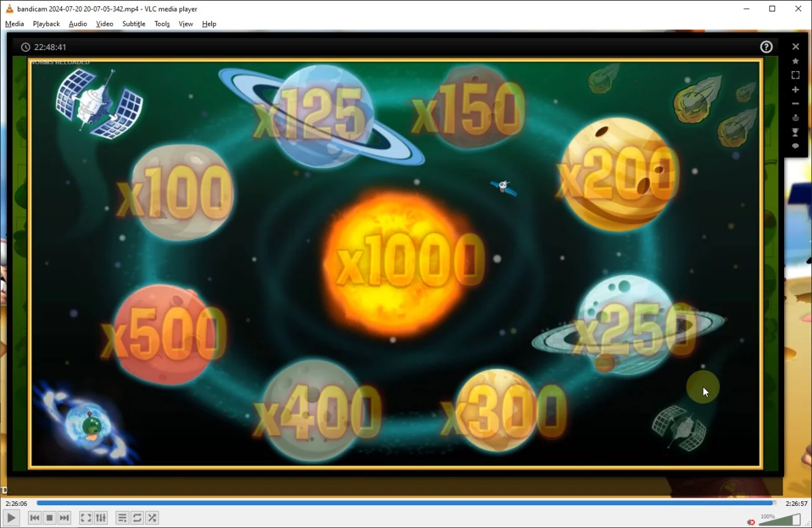The height and width of the screenshot is (528, 812).
Task: Unmute audio via the speaker icon
Action: [x=751, y=522]
